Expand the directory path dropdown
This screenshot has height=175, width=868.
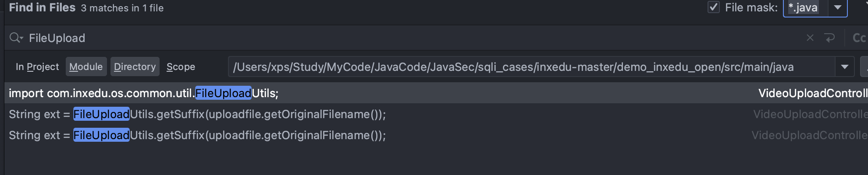coord(844,67)
